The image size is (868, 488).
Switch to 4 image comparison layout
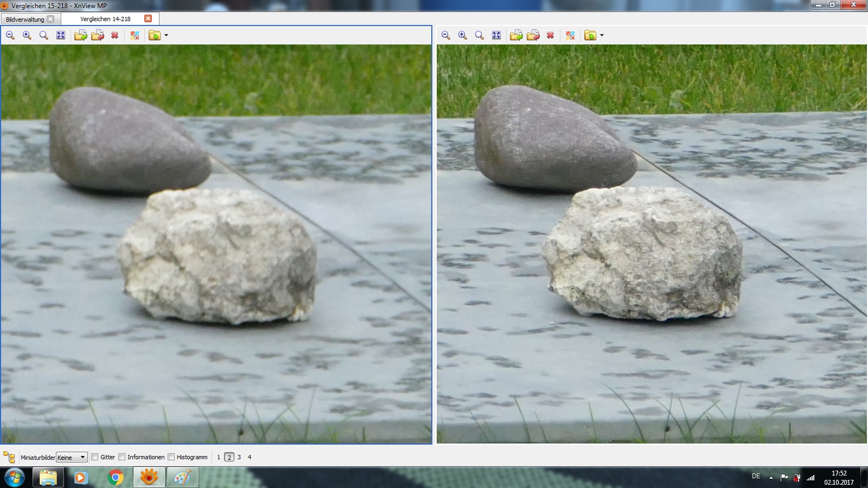point(250,457)
